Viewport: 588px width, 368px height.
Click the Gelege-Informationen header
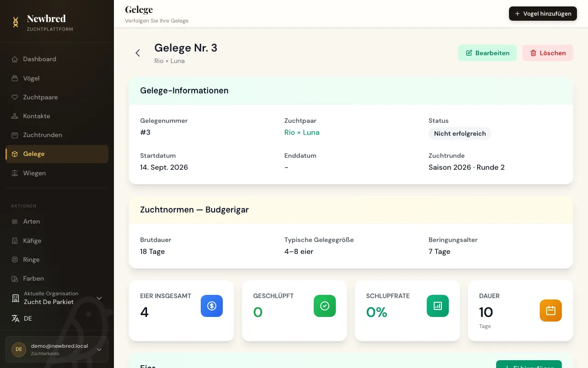[x=184, y=91]
